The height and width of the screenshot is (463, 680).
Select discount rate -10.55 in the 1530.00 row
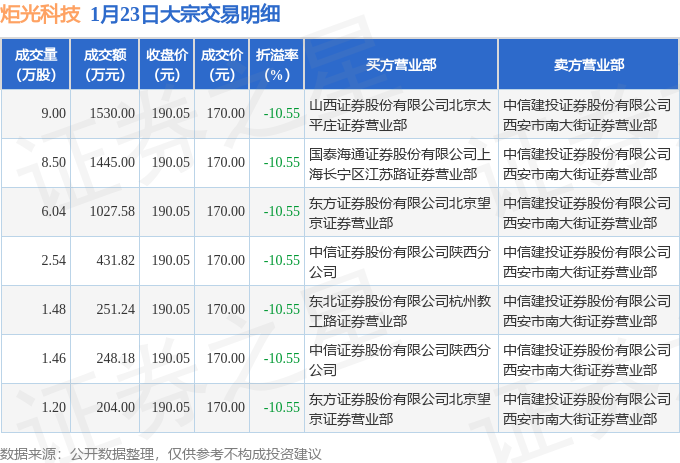pyautogui.click(x=282, y=114)
